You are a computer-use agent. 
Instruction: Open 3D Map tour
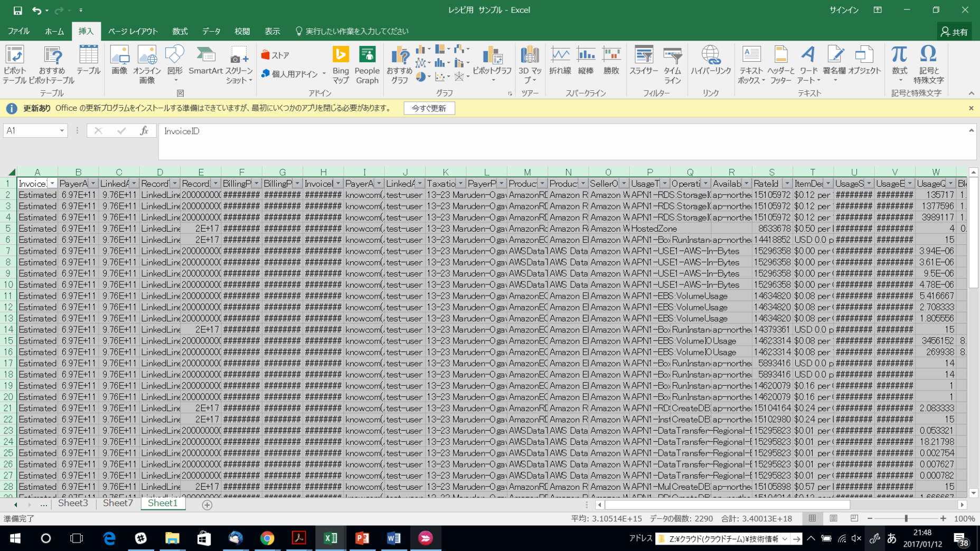[x=530, y=64]
